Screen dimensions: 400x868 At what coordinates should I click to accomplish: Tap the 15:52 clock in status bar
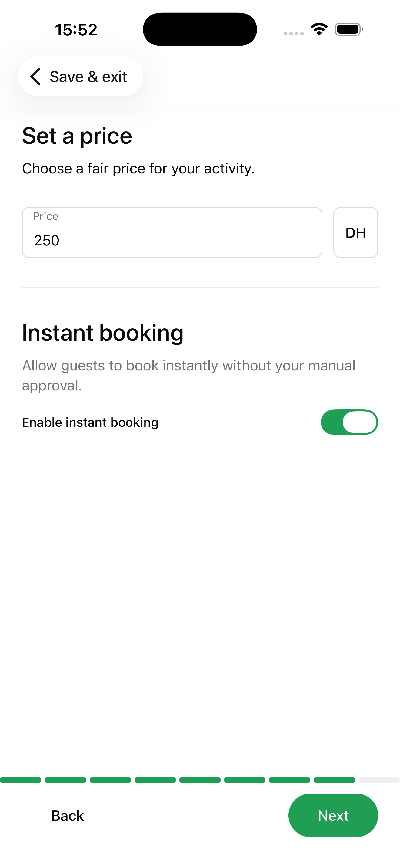point(76,30)
